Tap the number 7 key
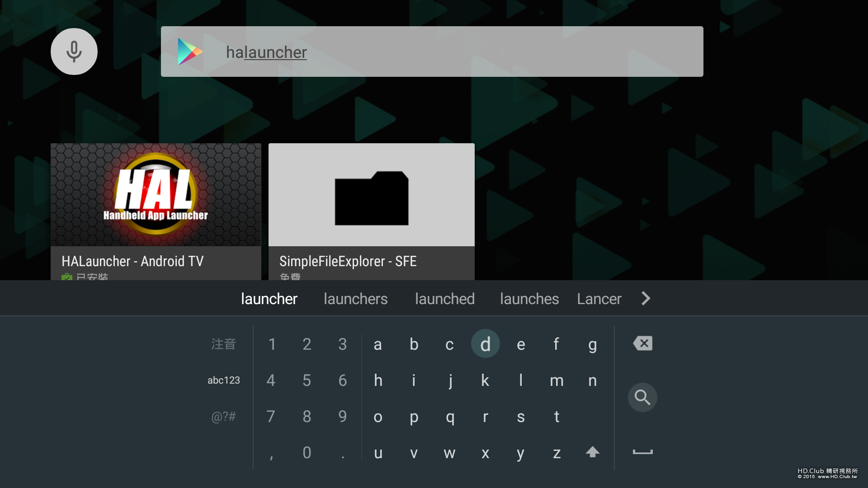Screen dimensions: 868x488 click(x=271, y=417)
